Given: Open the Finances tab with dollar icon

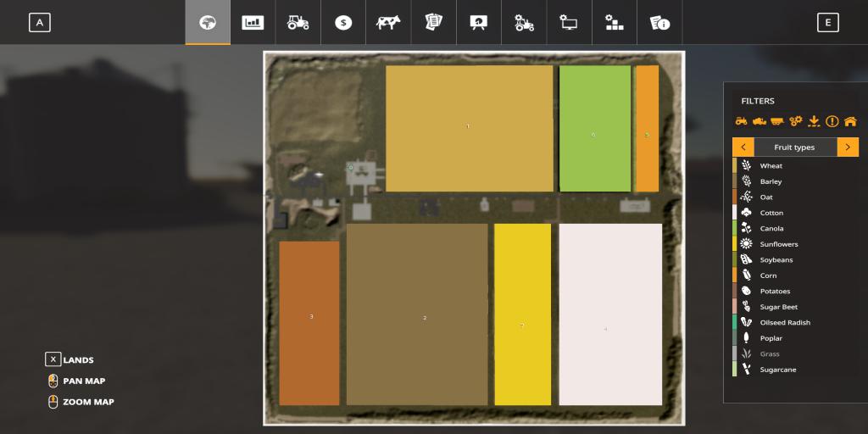Looking at the screenshot, I should (342, 23).
